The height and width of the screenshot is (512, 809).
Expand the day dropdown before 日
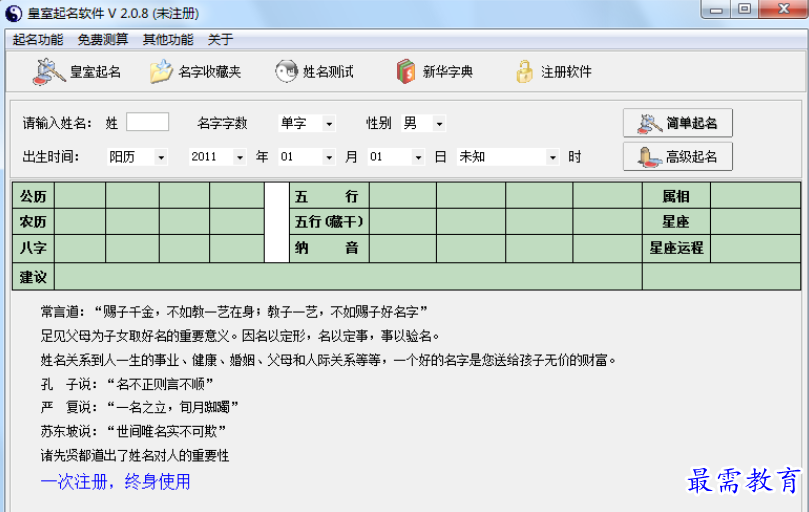pos(418,157)
